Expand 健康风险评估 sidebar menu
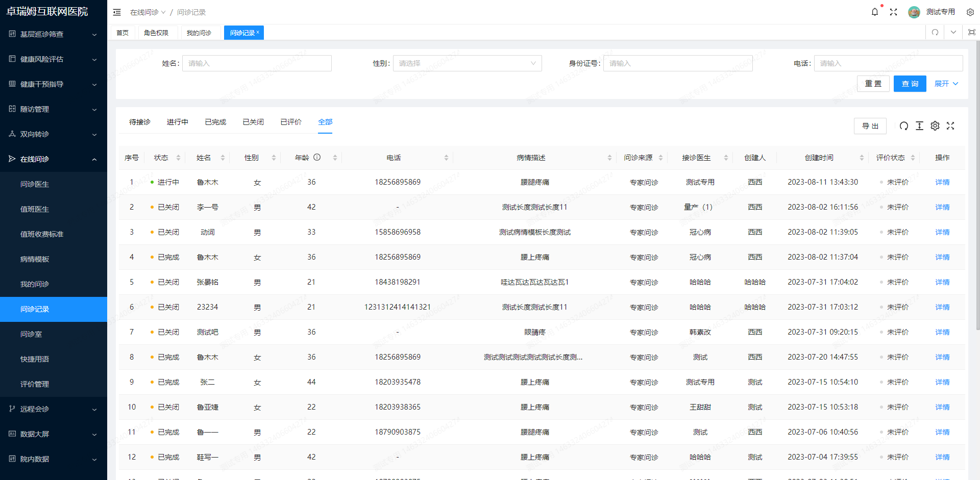980x480 pixels. click(54, 59)
